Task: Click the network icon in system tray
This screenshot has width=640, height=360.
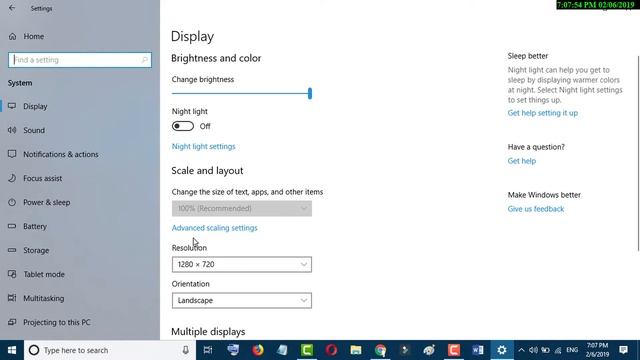Action: (x=558, y=350)
